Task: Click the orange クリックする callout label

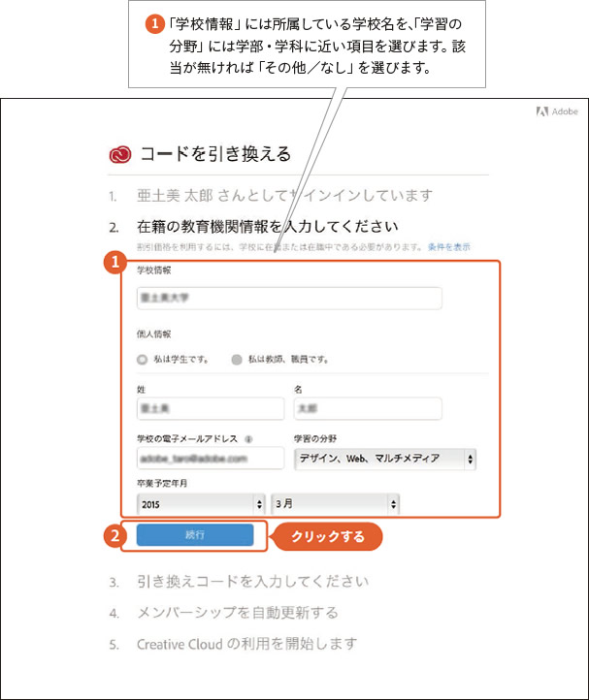Action: (x=327, y=536)
